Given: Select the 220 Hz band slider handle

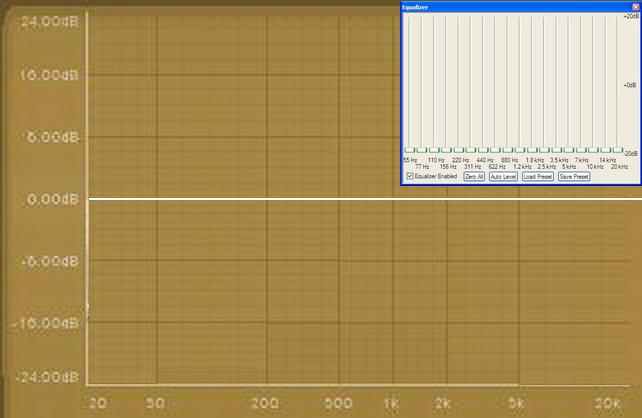Looking at the screenshot, I should pyautogui.click(x=459, y=150).
